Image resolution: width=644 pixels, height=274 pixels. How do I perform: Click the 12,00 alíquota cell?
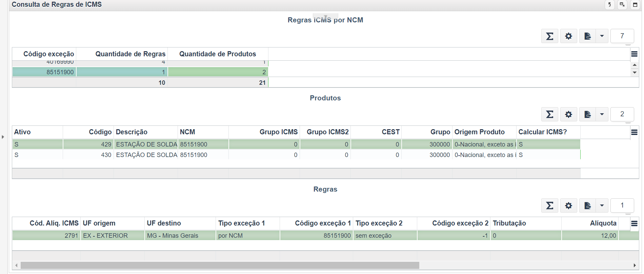point(590,236)
